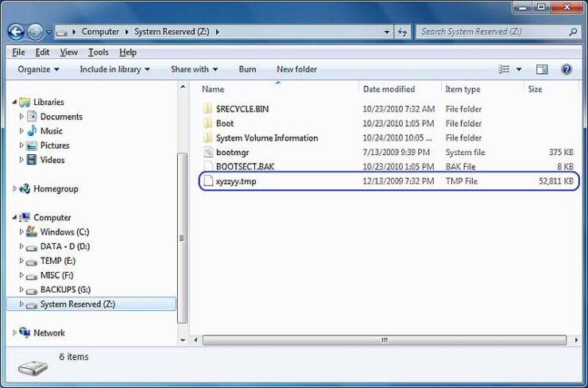Image resolution: width=588 pixels, height=388 pixels.
Task: Collapse the Libraries tree node
Action: pos(14,102)
